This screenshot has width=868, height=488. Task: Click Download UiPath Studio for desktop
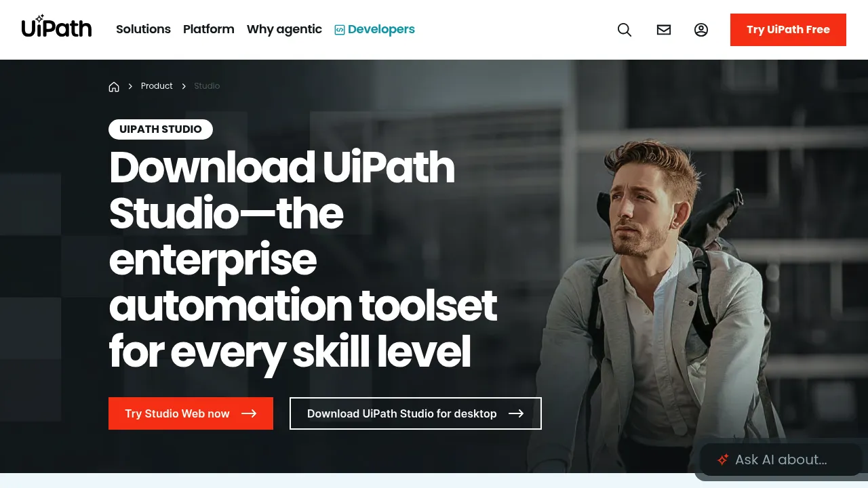pos(416,413)
